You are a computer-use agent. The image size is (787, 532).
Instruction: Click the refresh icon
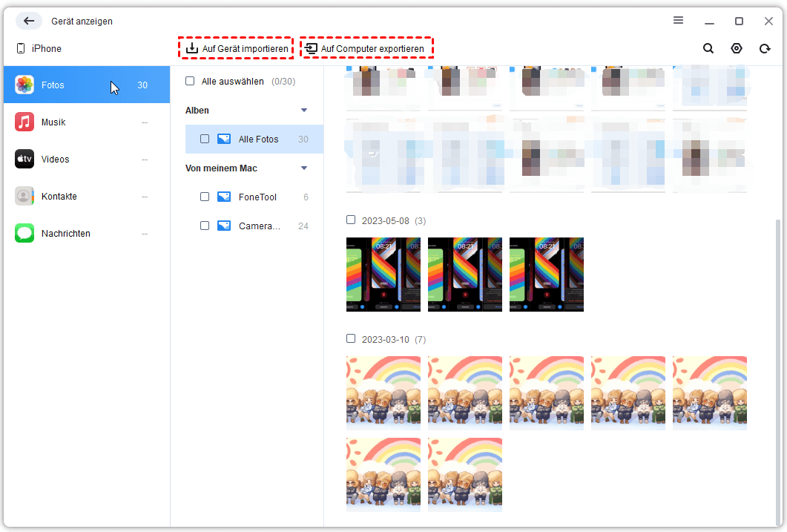click(x=765, y=48)
